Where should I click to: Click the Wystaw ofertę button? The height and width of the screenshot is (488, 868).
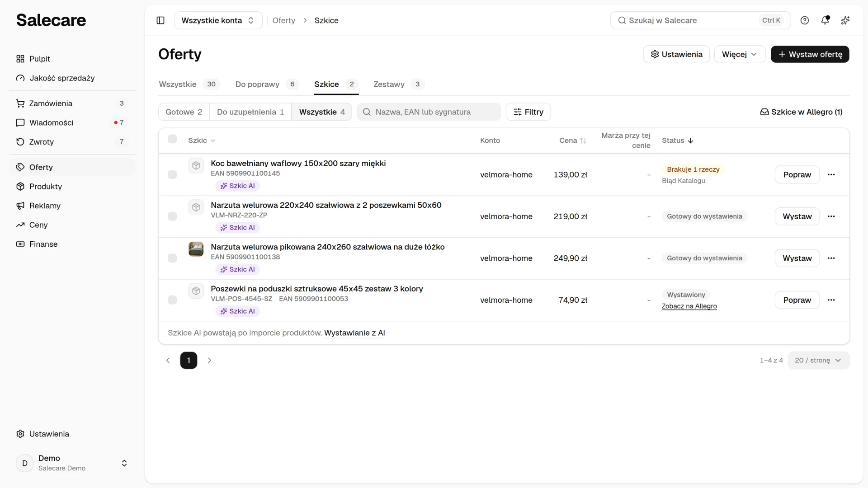point(810,54)
